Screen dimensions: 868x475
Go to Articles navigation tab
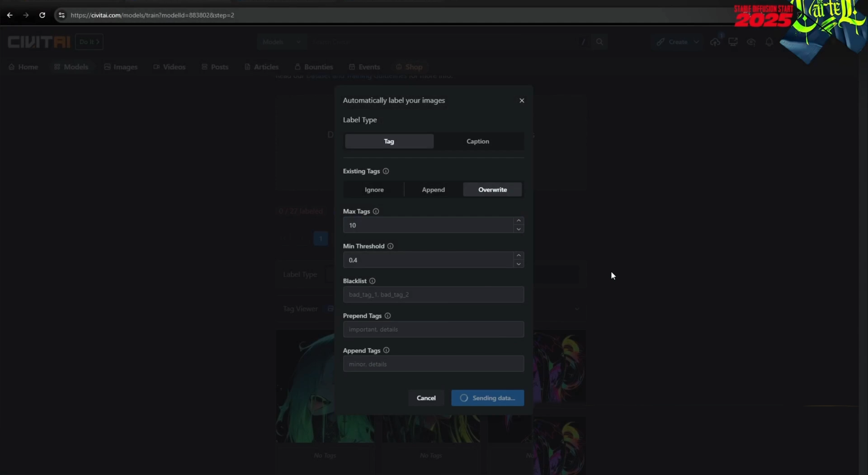point(262,67)
